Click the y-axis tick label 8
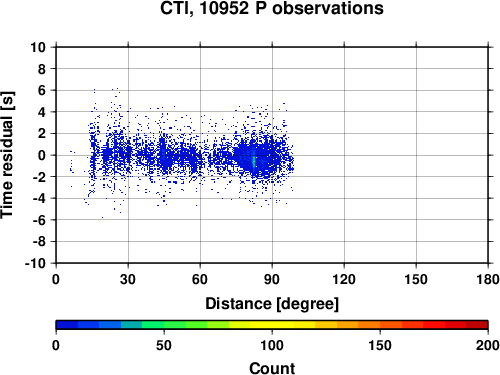The image size is (500, 375). click(x=42, y=69)
